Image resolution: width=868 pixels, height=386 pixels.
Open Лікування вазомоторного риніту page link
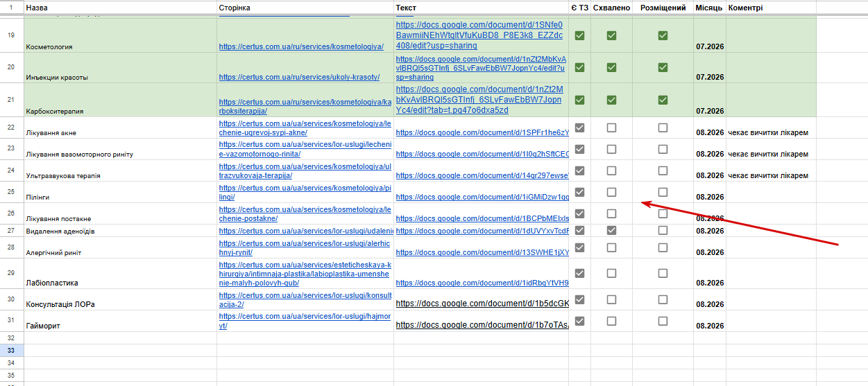tap(305, 150)
